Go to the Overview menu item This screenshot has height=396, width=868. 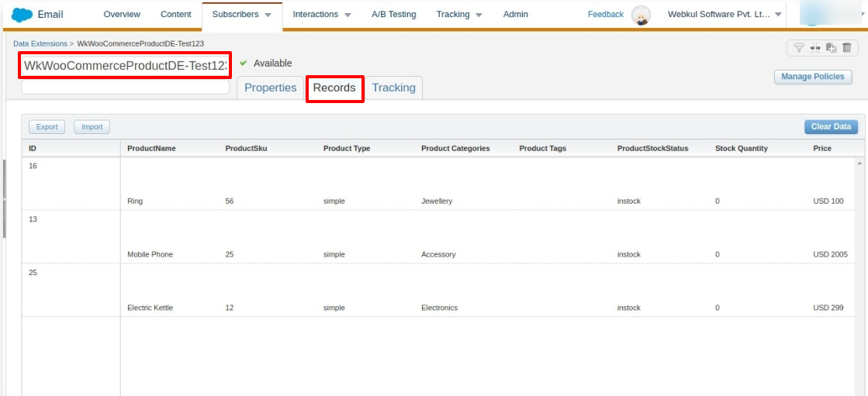coord(122,15)
